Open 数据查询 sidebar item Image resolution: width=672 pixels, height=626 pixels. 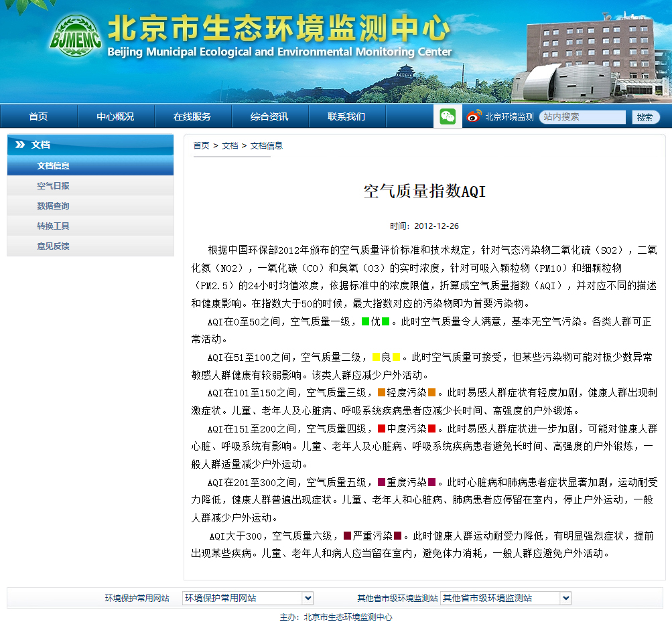tap(53, 206)
